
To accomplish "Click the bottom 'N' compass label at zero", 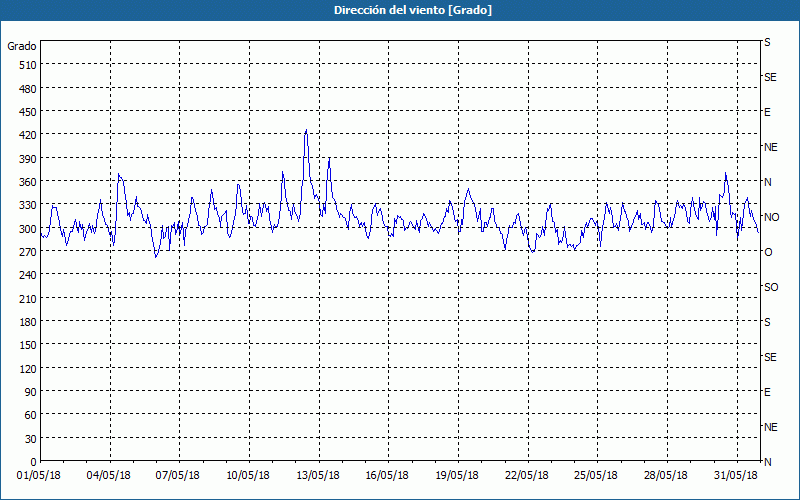I will [x=768, y=462].
